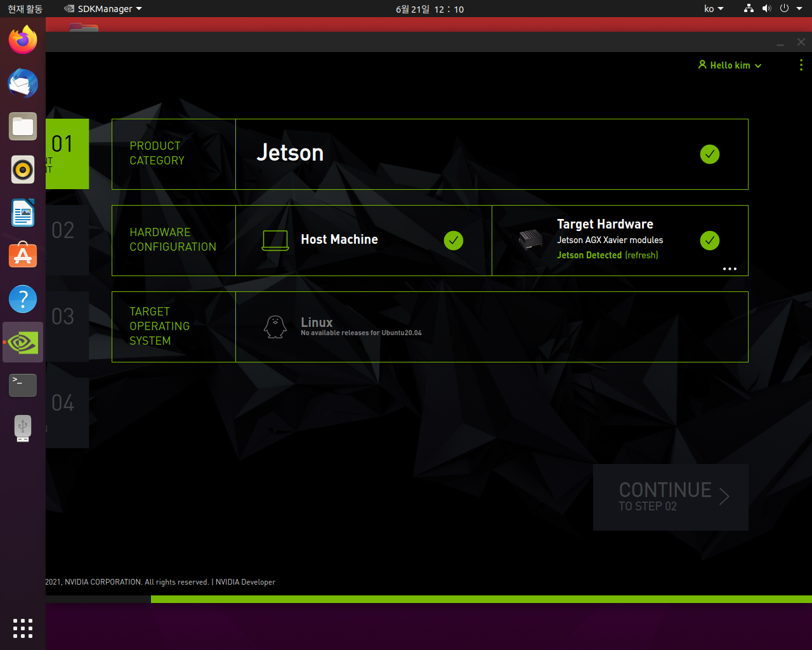Toggle the Target Hardware checkmark
This screenshot has width=812, height=650.
click(x=710, y=241)
